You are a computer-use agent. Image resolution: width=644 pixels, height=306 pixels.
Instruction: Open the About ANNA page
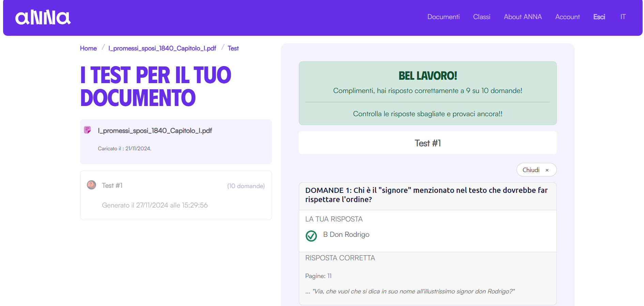(x=522, y=17)
